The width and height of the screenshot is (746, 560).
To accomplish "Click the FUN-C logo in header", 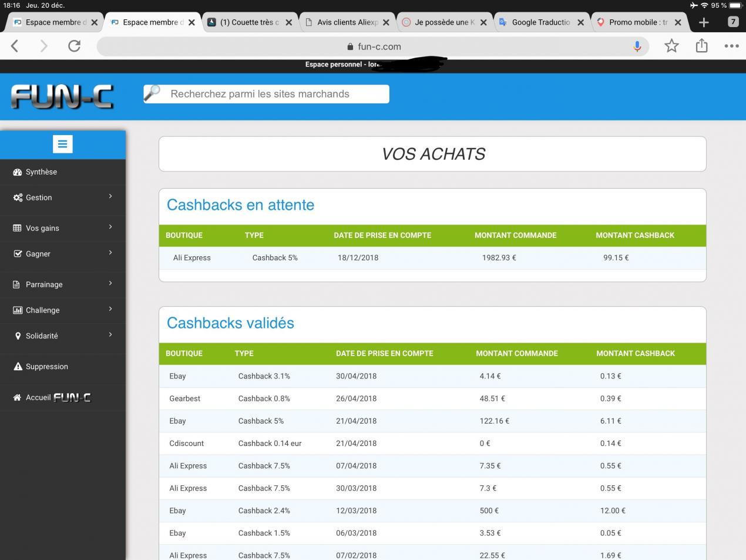I will tap(62, 97).
